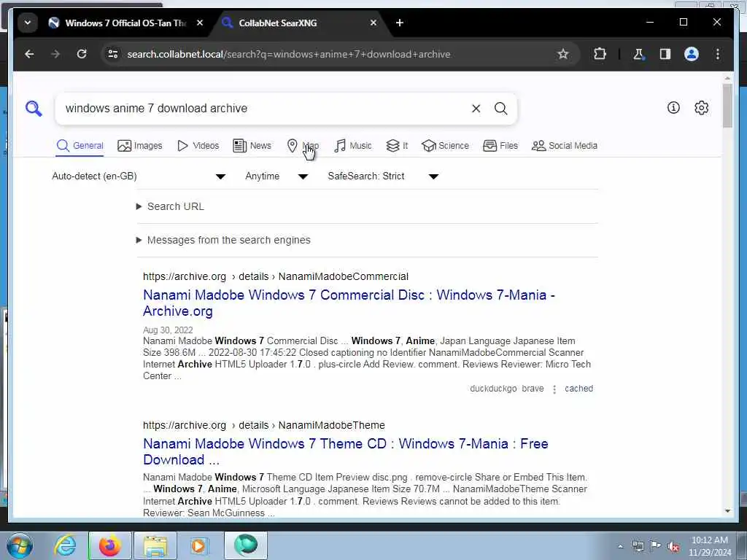Close the Windows 7 OS-Tan tab
Viewport: 747px width, 560px height.
coord(200,23)
